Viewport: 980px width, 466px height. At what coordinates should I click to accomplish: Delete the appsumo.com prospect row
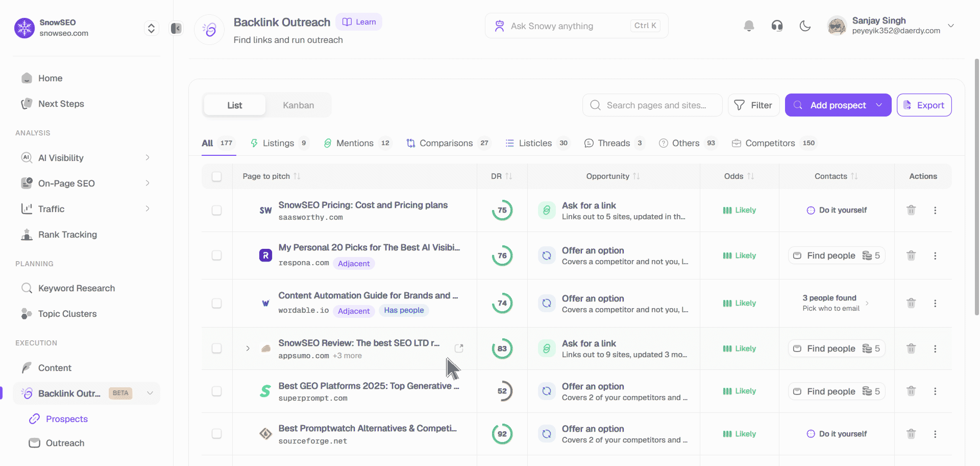tap(911, 348)
